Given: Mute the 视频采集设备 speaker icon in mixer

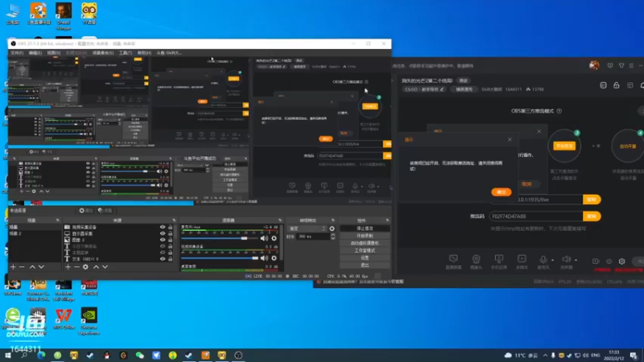Looking at the screenshot, I should pyautogui.click(x=264, y=257).
